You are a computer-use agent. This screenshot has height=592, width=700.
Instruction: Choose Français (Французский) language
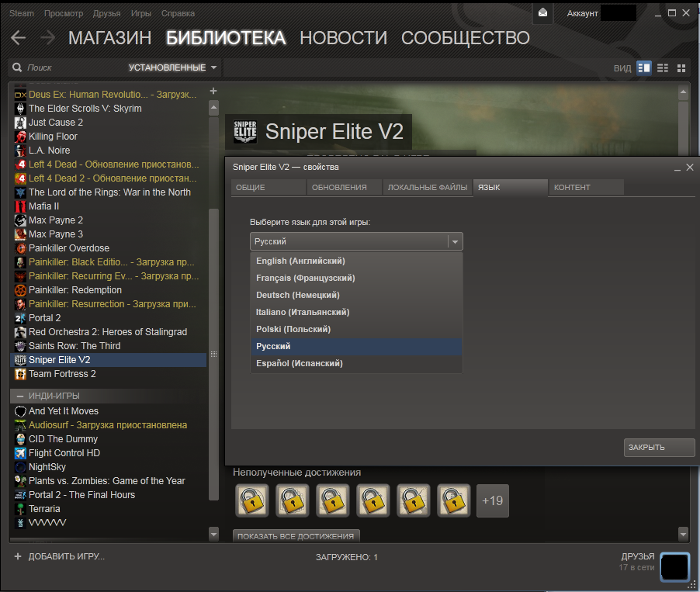click(x=356, y=278)
